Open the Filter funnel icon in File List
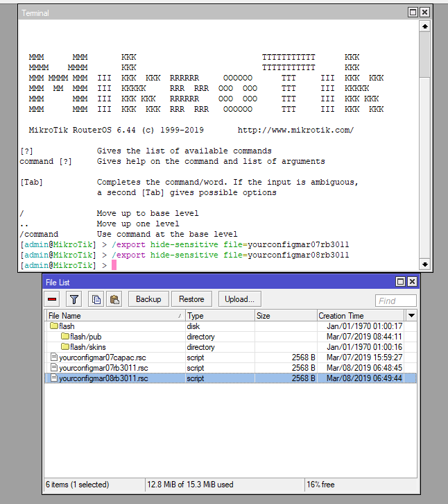Screen dimensions: 448x504 click(x=74, y=299)
